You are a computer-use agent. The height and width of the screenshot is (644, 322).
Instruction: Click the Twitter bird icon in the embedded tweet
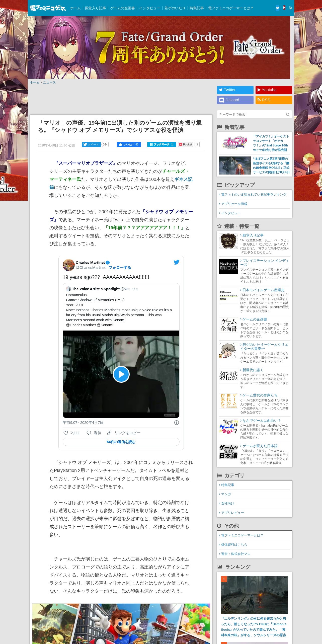176,262
